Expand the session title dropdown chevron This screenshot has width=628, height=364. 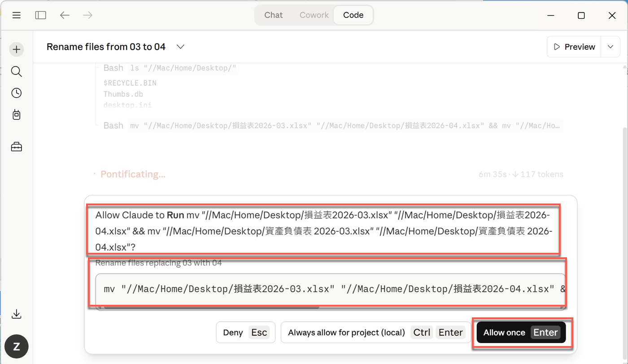(x=180, y=47)
